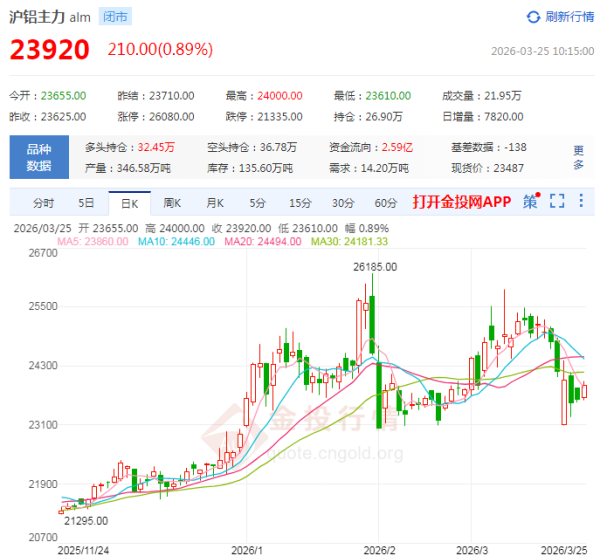Click the refresh quotes circular arrow icon
This screenshot has width=600, height=556.
point(533,17)
